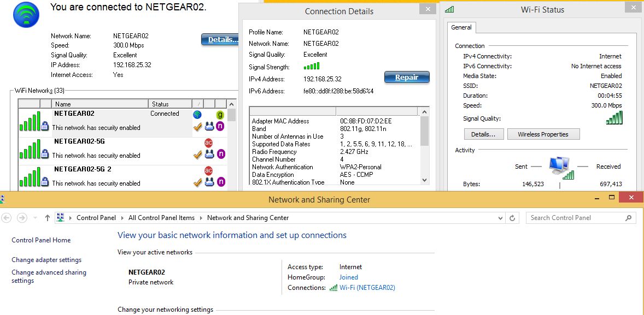644x315 pixels.
Task: Click signal bars icon for NETGEAR02-5G row
Action: [30, 149]
